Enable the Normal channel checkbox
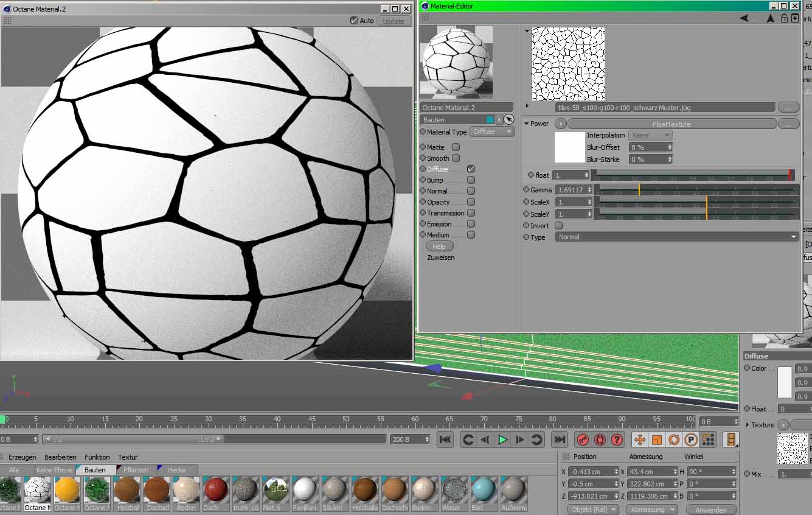 pyautogui.click(x=471, y=191)
